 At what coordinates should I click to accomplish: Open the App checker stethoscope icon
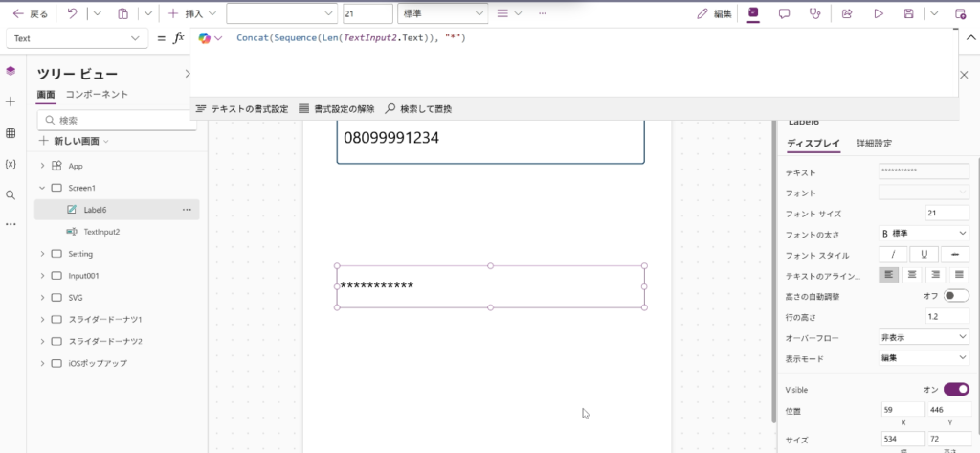coord(814,13)
